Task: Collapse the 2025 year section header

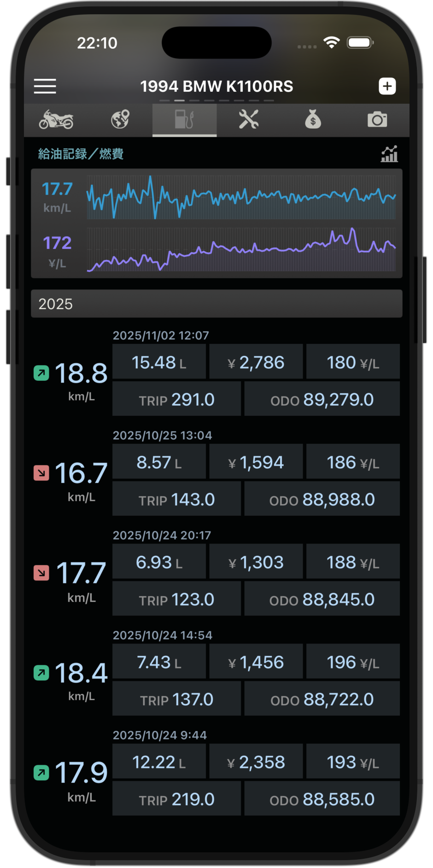Action: [216, 304]
